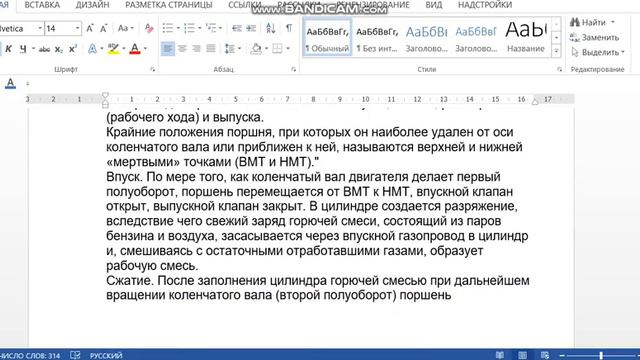Apply red font color from ribbon

coord(135,49)
